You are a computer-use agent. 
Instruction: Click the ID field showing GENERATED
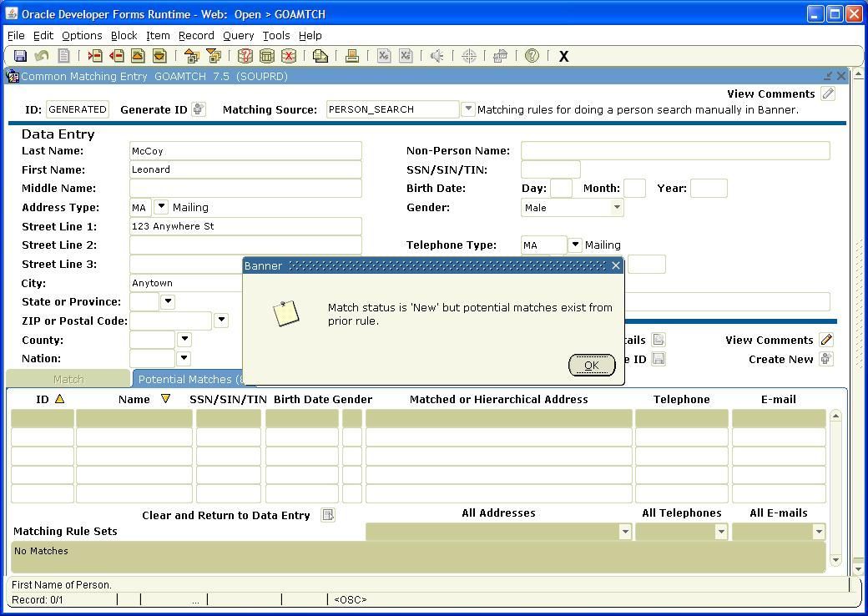tap(78, 109)
